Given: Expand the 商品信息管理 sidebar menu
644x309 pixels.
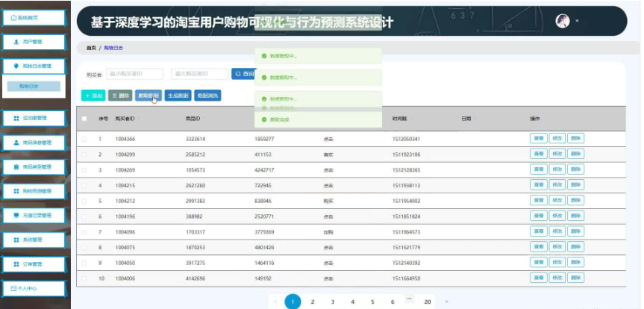Looking at the screenshot, I should [34, 143].
